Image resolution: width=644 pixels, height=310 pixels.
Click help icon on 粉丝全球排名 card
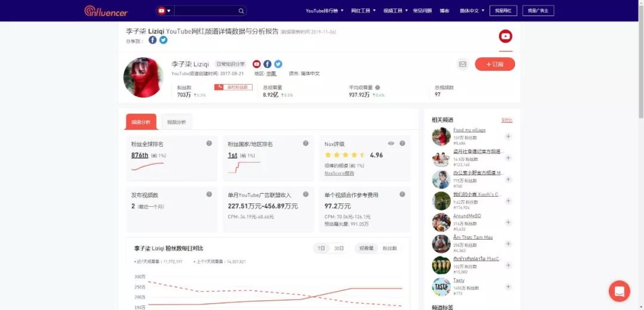point(209,143)
